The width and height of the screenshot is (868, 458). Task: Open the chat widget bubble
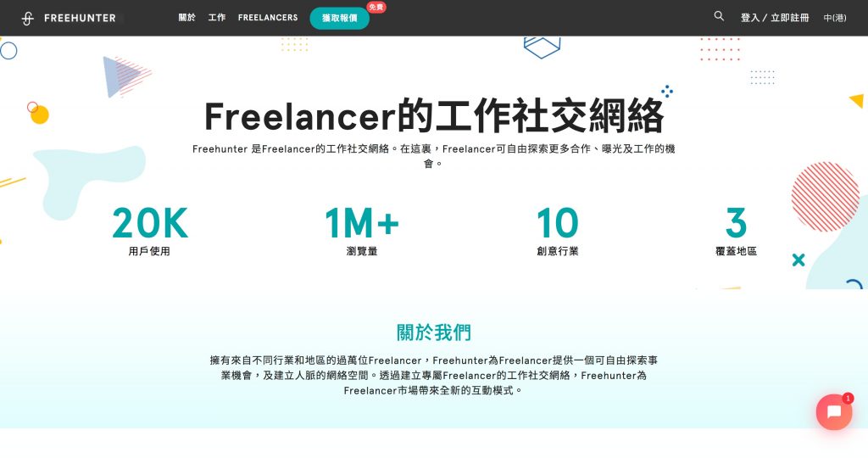[x=834, y=412]
